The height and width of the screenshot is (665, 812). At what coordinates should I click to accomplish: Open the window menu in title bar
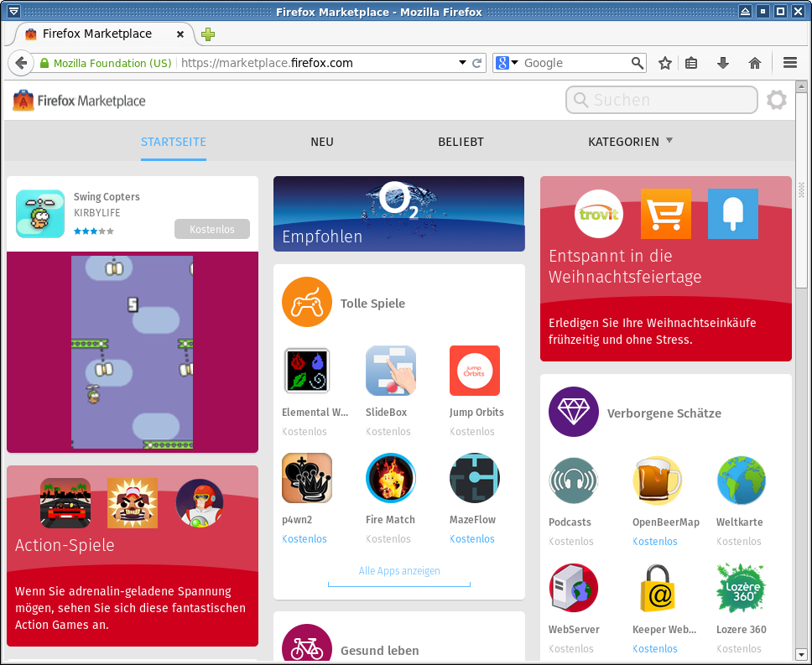pos(14,11)
